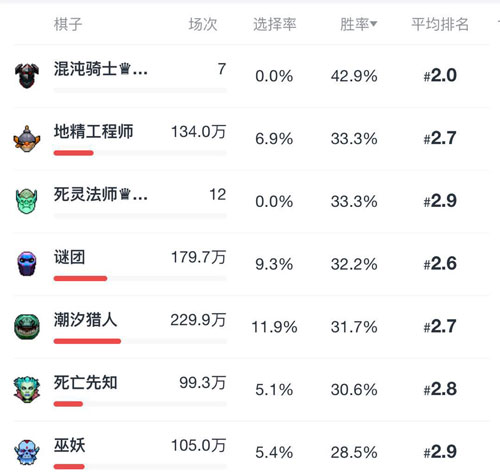Open the 谜团 hero name link
Screen dimensions: 500x475
pyautogui.click(x=69, y=257)
